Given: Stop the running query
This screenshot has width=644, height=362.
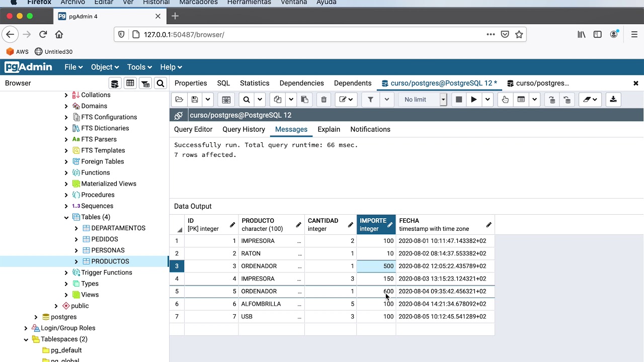Looking at the screenshot, I should coord(459,100).
